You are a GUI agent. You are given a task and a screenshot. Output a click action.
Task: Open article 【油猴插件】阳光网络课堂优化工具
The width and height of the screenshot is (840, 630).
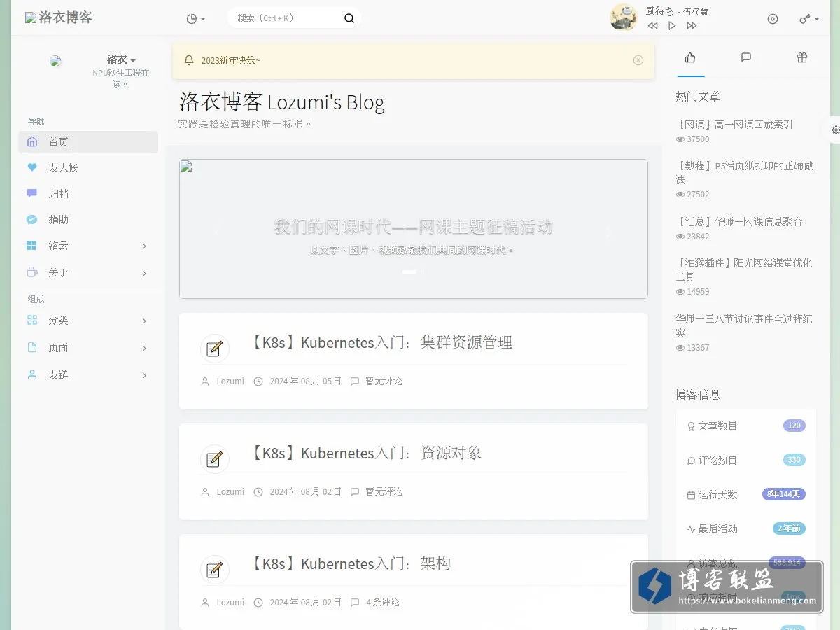[743, 270]
